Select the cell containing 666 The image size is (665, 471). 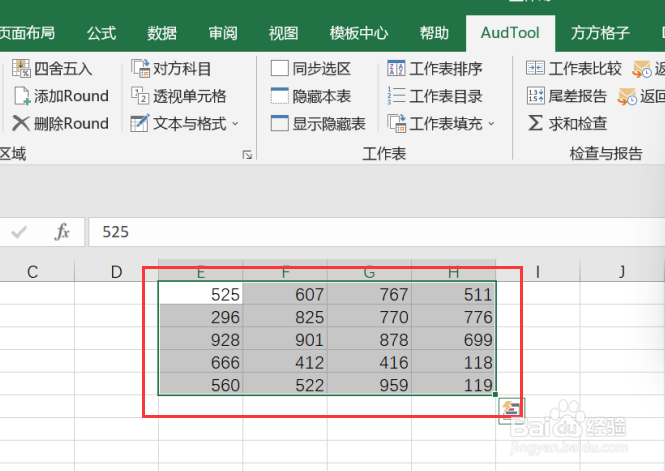(x=200, y=362)
